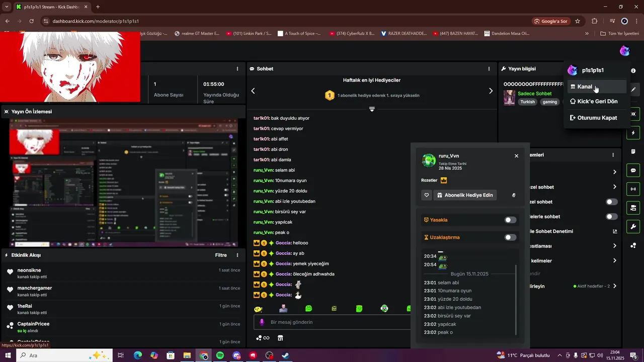Image resolution: width=644 pixels, height=362 pixels.
Task: Click the broadcast signal sidebar icon
Action: tap(633, 189)
